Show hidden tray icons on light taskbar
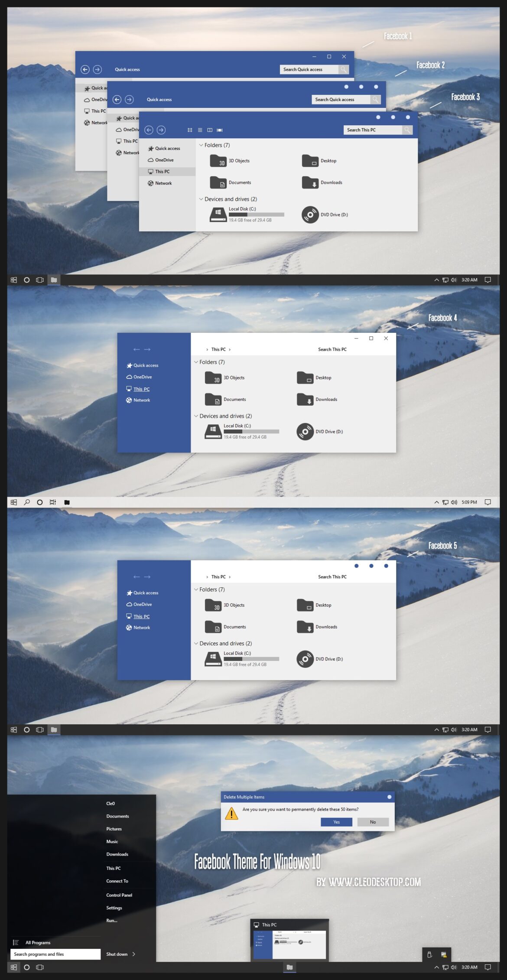507x980 pixels. 436,502
